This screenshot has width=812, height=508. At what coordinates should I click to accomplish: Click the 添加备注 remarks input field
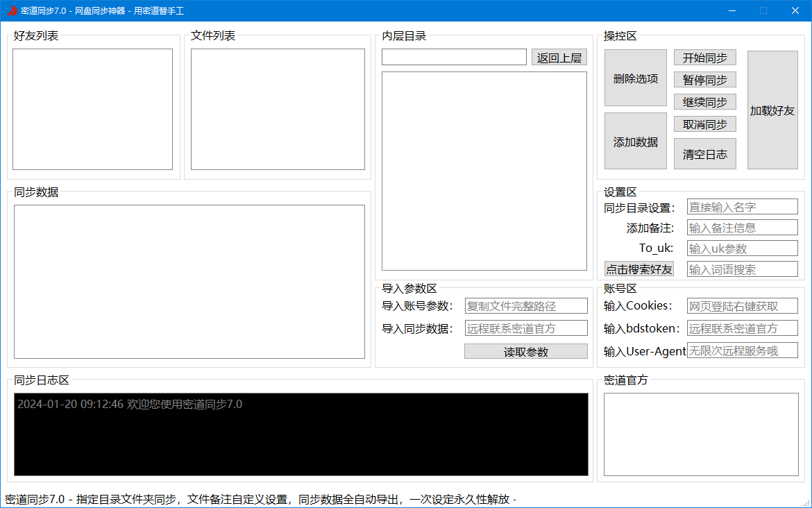742,227
